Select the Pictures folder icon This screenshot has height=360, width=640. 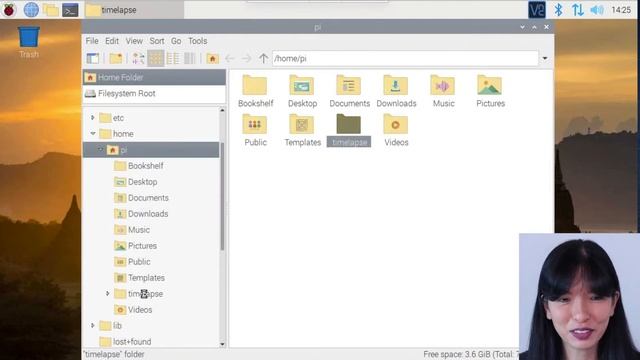pyautogui.click(x=490, y=91)
